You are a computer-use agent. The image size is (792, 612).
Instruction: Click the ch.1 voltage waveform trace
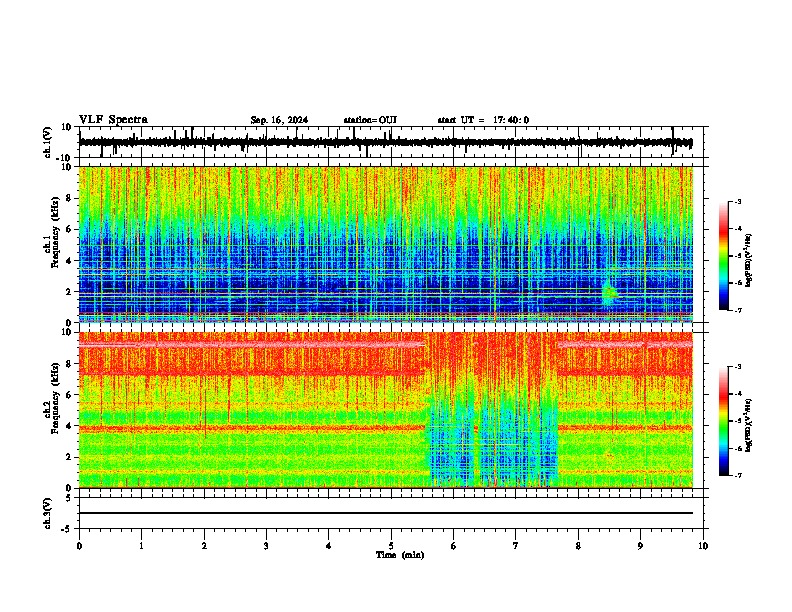point(386,143)
